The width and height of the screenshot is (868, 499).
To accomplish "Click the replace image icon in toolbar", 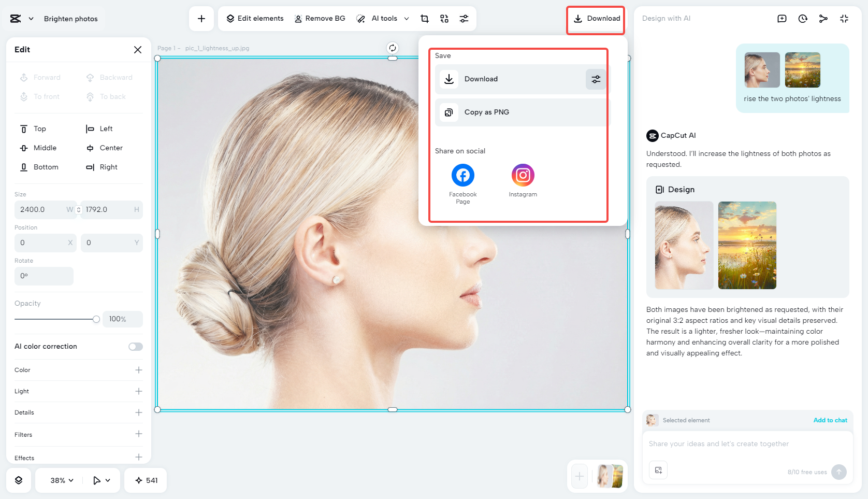I will (444, 19).
